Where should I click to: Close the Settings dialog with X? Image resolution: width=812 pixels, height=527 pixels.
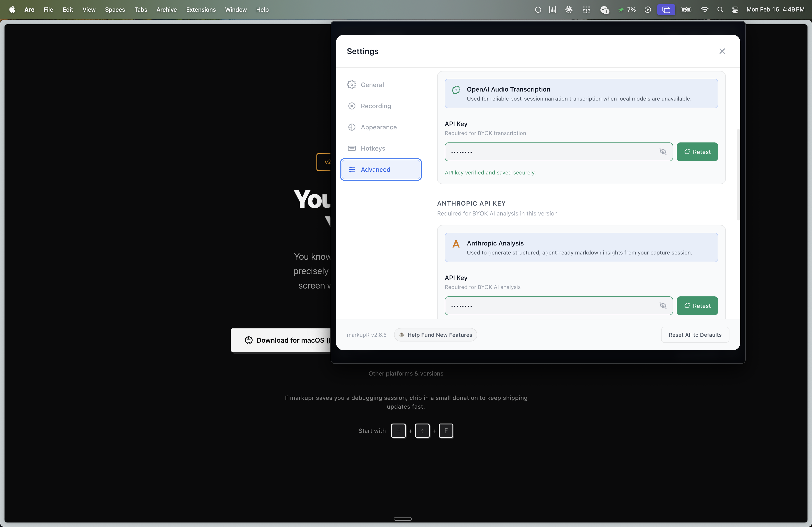pos(722,51)
